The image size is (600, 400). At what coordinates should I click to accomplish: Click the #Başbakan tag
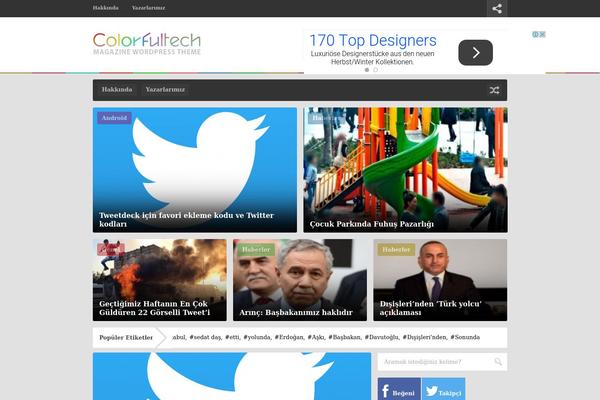coord(344,337)
